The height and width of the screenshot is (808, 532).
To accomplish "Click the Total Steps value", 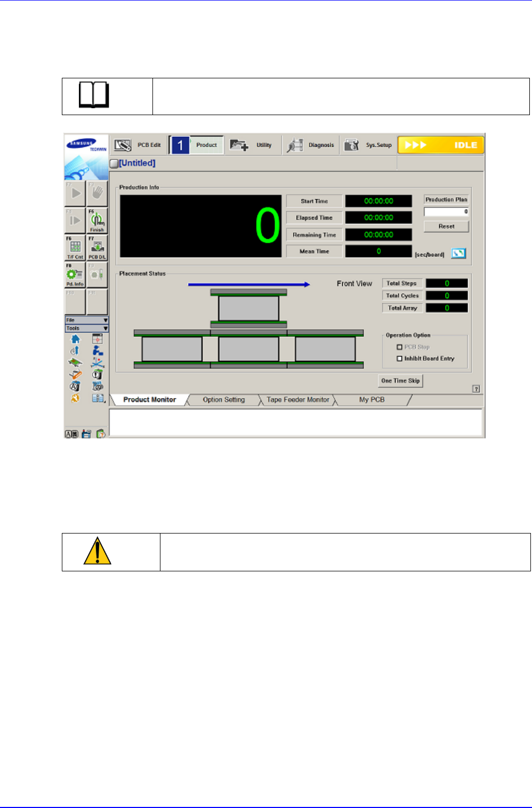I will pos(447,284).
